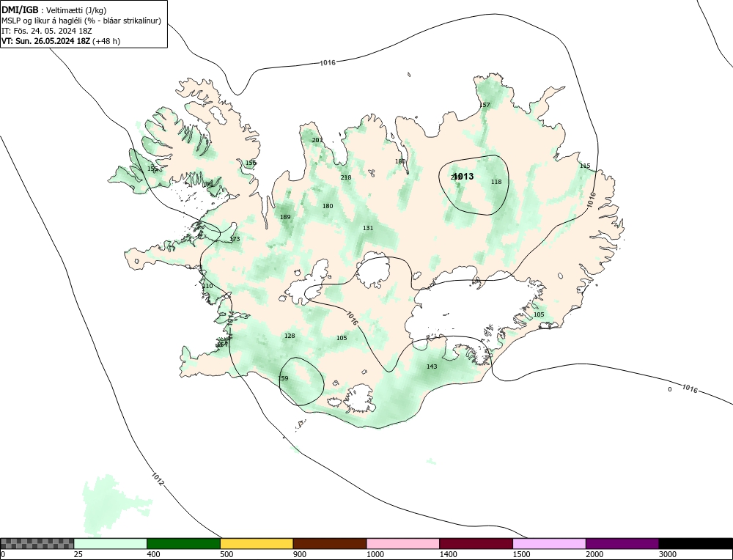Select the 189 CAPE value
Image resolution: width=733 pixels, height=560 pixels.
[x=285, y=217]
